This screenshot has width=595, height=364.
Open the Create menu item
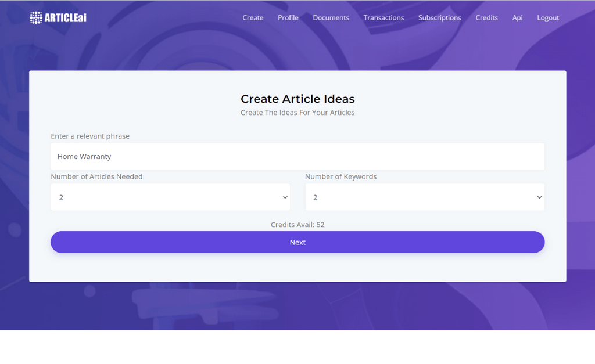253,18
